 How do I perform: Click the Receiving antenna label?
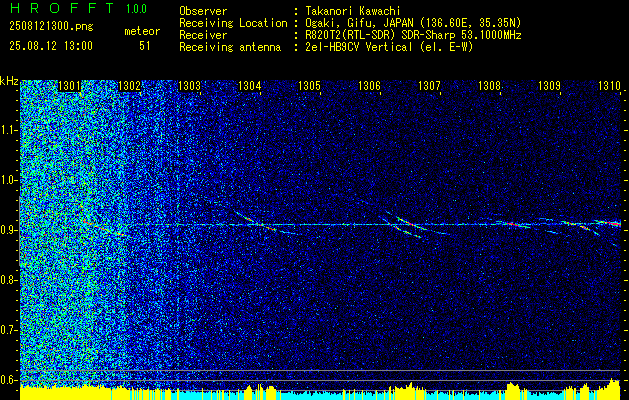click(230, 47)
